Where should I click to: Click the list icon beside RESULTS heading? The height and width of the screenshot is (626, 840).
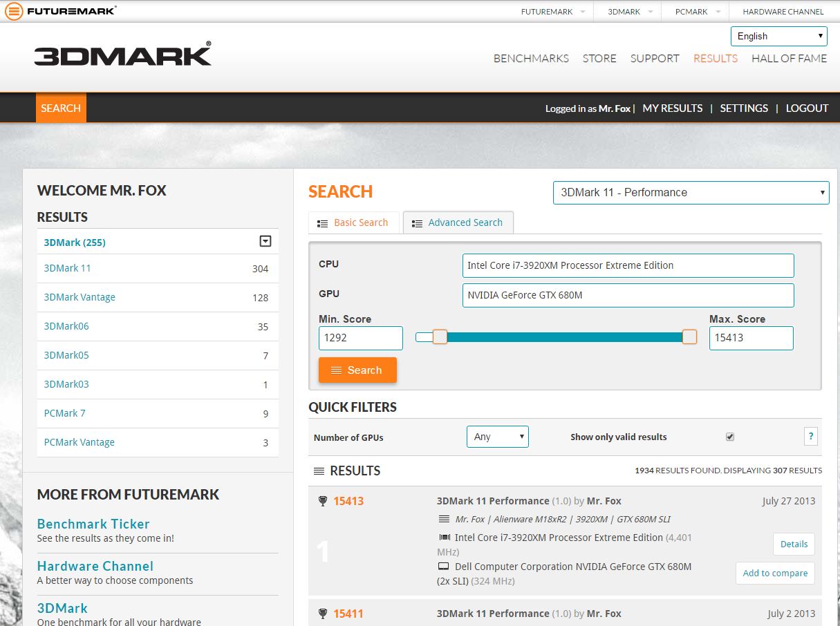[x=319, y=471]
